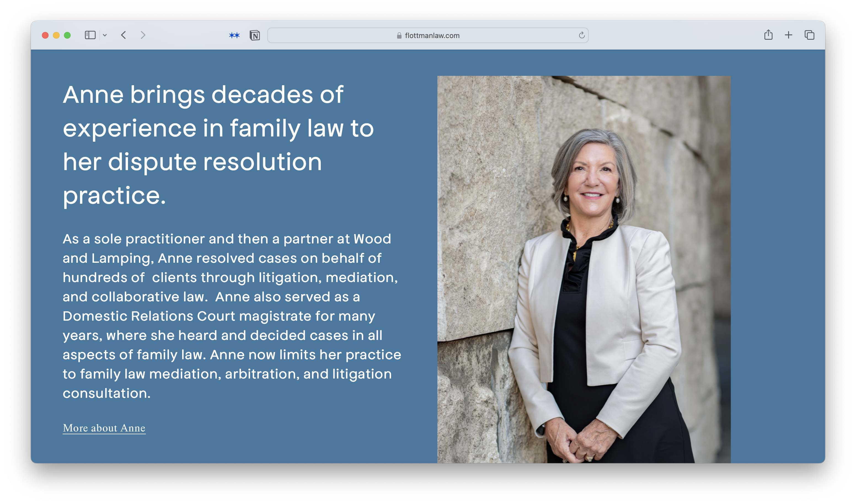Show the tab overview
This screenshot has width=856, height=504.
coord(809,35)
